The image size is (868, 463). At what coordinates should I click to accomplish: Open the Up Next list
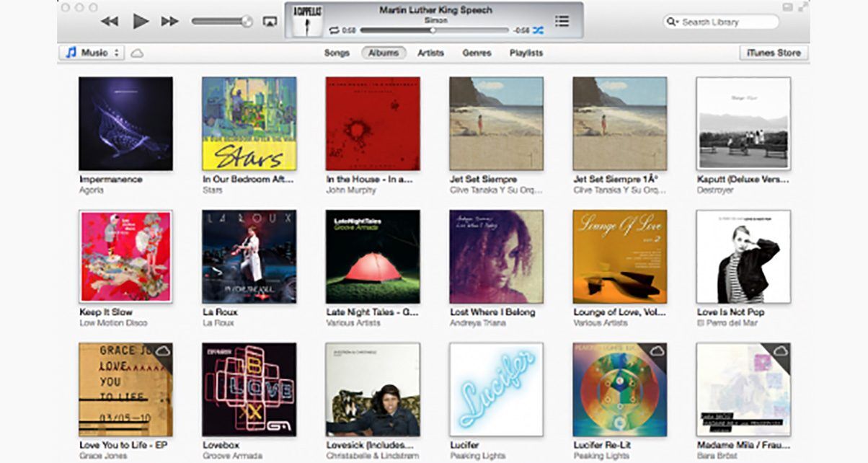(x=562, y=22)
